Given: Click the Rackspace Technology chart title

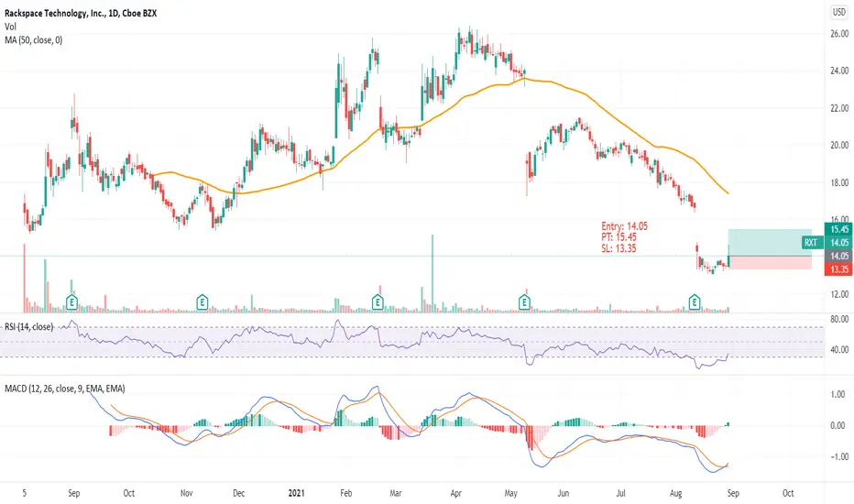Looking at the screenshot, I should pyautogui.click(x=81, y=13).
